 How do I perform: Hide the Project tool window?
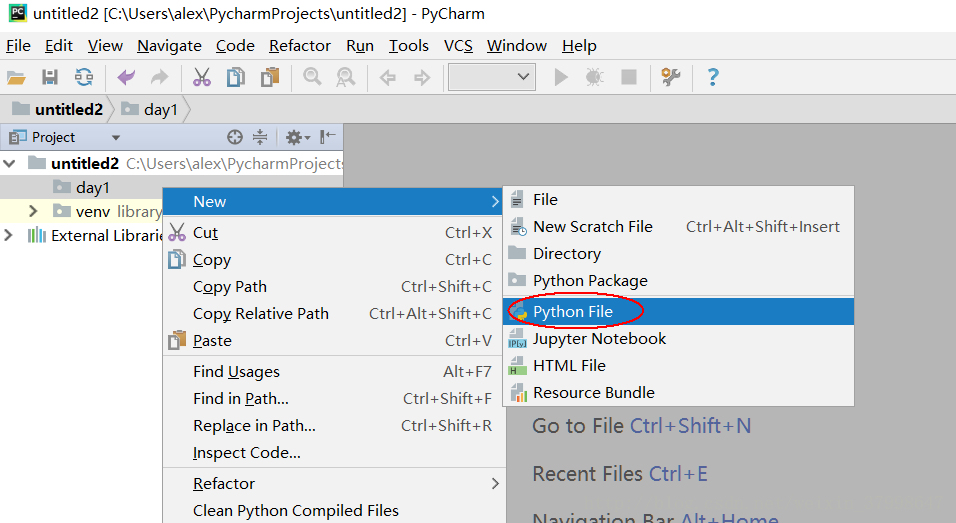(328, 136)
